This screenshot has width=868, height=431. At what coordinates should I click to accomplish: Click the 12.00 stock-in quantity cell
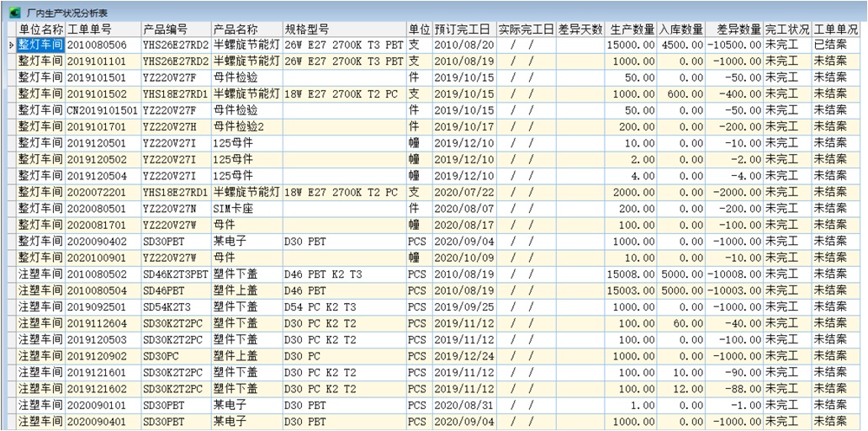681,389
